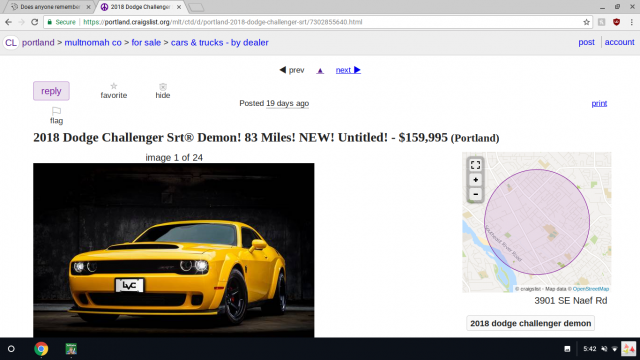Click the Wi-Fi status icon

[x=615, y=349]
